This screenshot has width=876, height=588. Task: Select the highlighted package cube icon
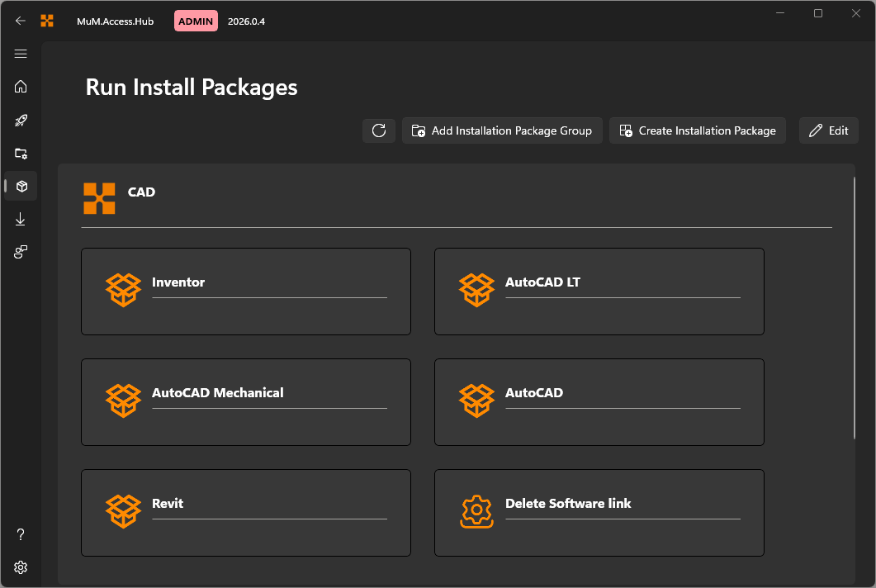coord(21,186)
